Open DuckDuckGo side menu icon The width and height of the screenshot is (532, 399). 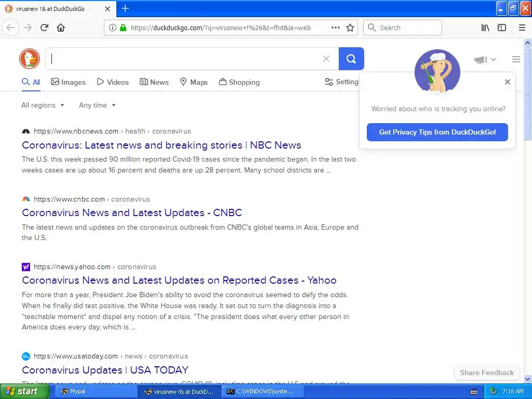pyautogui.click(x=516, y=59)
